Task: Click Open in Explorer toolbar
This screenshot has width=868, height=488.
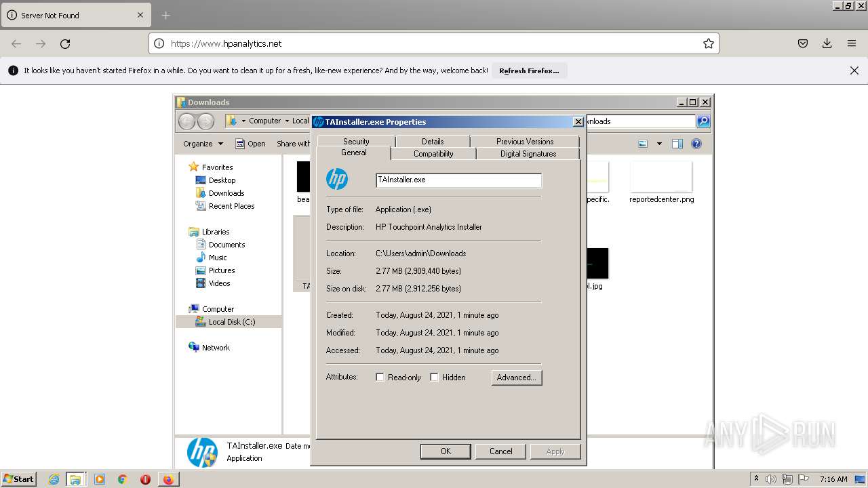Action: point(250,144)
